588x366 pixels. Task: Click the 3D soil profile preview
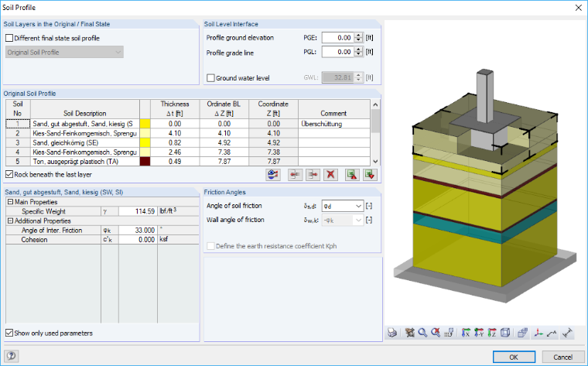tap(485, 173)
